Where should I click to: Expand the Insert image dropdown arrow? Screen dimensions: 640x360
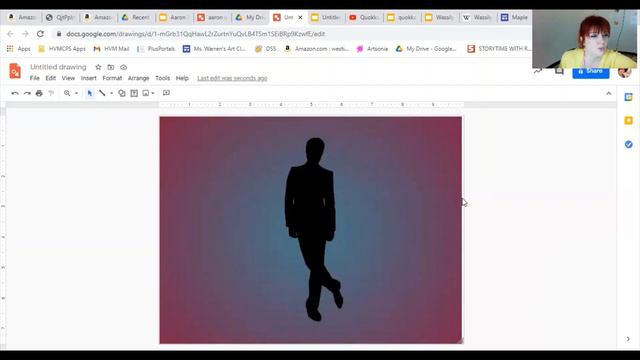153,93
